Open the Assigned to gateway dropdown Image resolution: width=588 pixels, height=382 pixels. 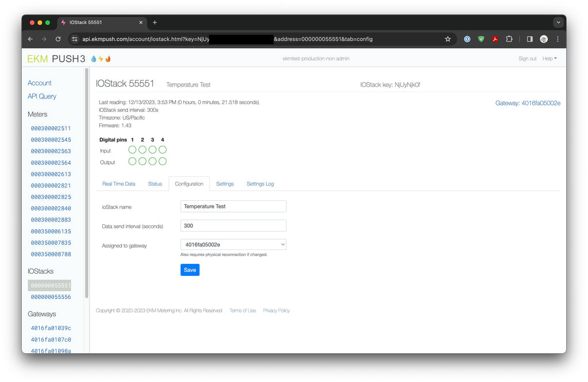233,245
